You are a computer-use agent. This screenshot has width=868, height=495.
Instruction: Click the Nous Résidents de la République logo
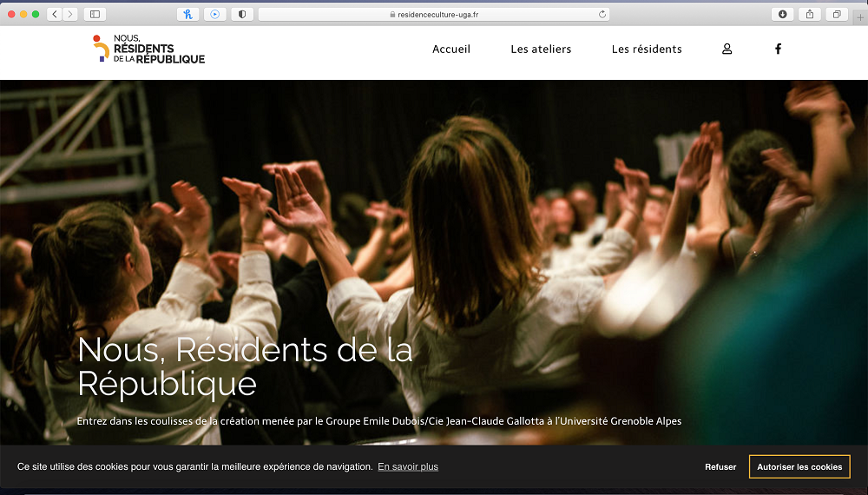pyautogui.click(x=149, y=49)
